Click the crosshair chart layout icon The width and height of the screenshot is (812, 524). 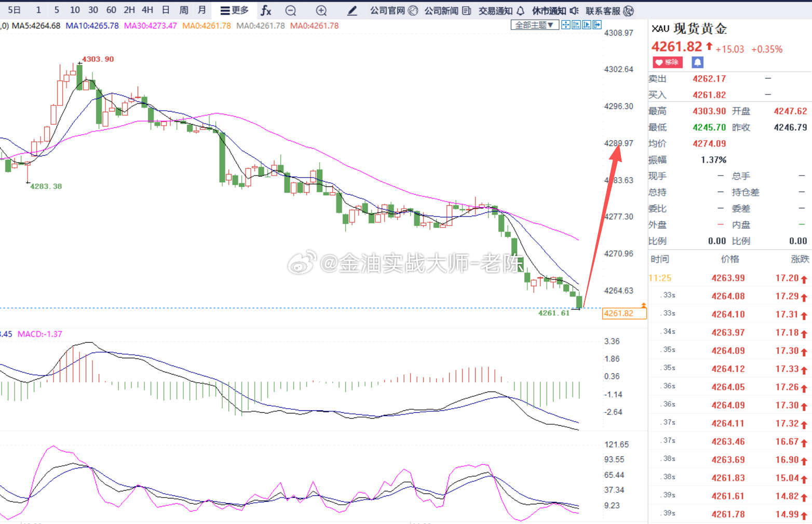(566, 25)
